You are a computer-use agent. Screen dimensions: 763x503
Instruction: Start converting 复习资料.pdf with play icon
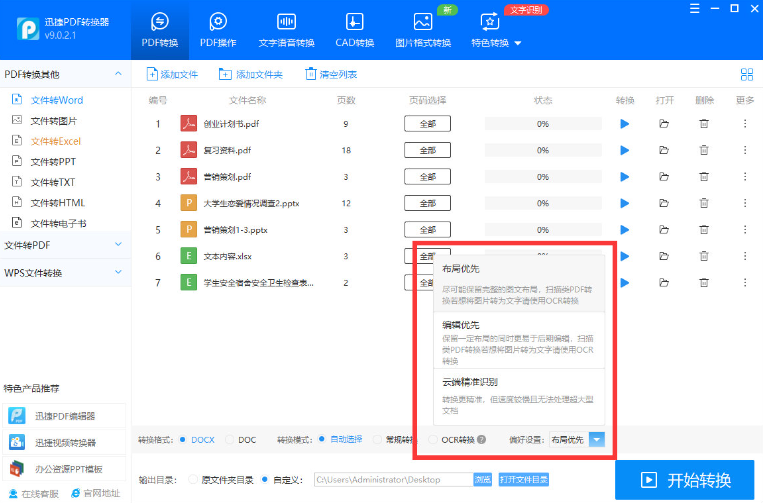coord(625,150)
